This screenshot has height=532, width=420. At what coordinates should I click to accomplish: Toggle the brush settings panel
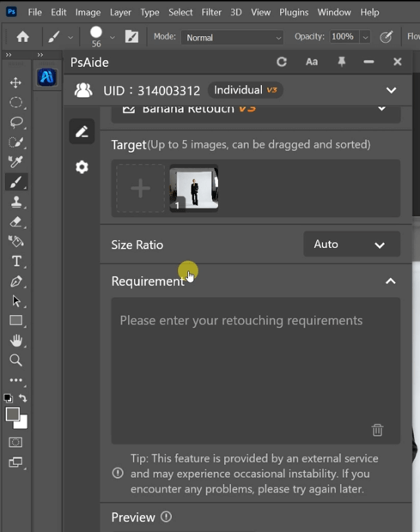131,36
